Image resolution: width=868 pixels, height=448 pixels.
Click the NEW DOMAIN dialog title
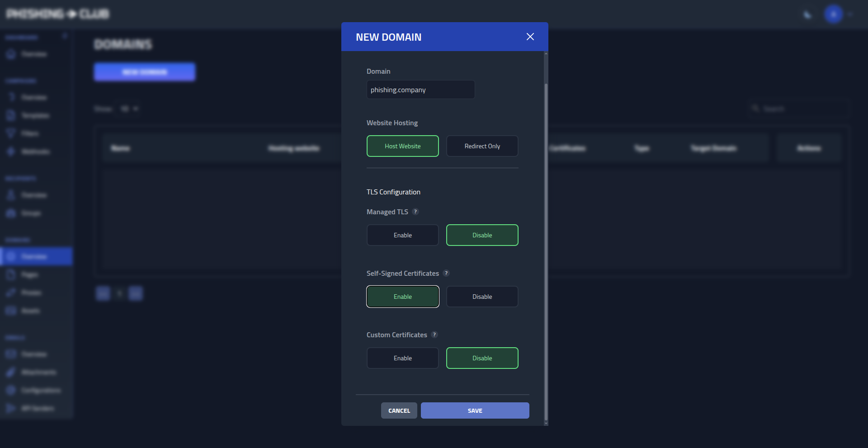pos(388,37)
